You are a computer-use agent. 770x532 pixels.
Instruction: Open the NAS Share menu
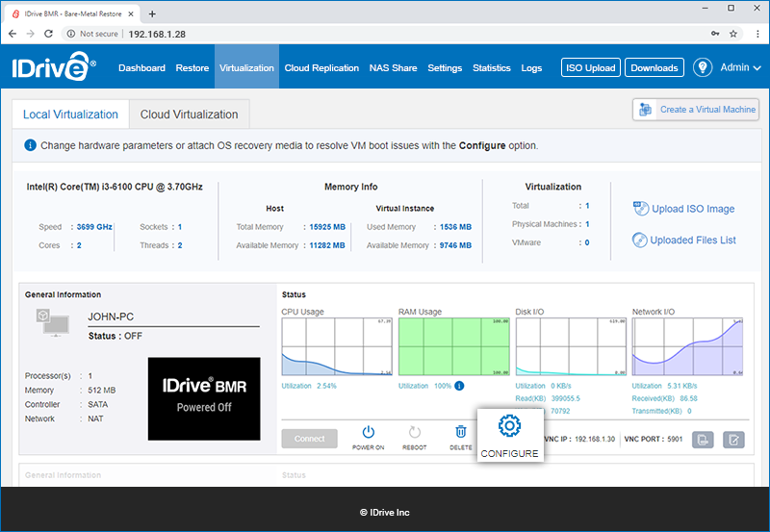pyautogui.click(x=393, y=67)
